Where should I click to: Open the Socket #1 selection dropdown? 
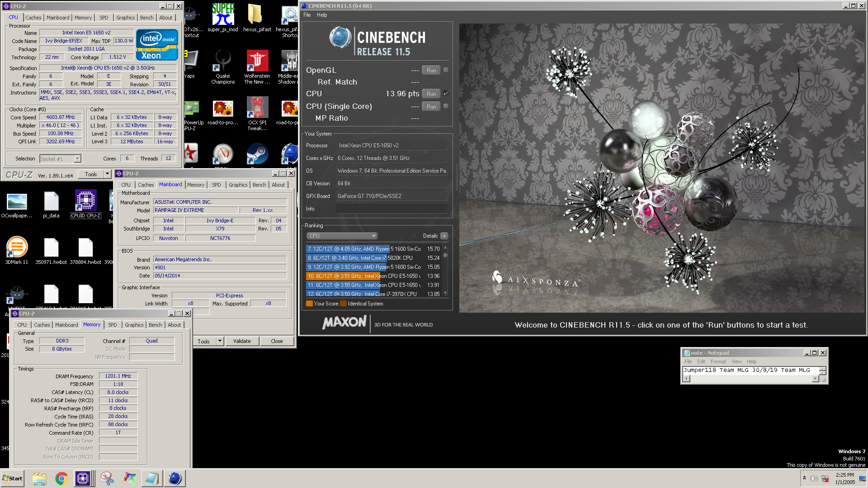[x=60, y=159]
